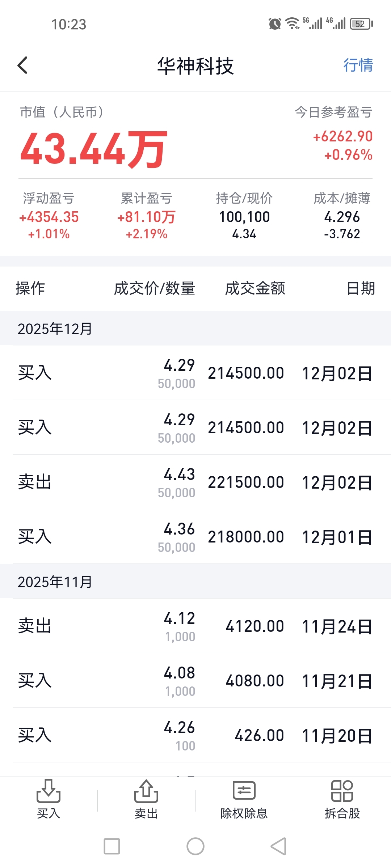Open the 卖出 4.43 trade on 12月02日
Image resolution: width=391 pixels, height=868 pixels.
pos(195,482)
